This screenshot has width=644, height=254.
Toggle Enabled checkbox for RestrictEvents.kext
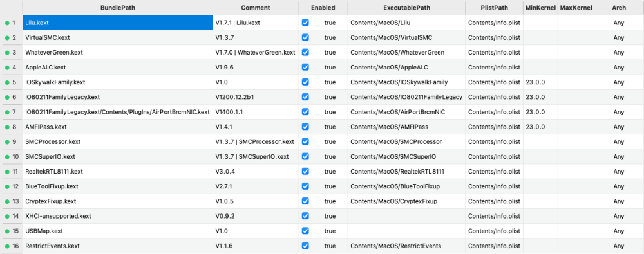click(x=305, y=246)
